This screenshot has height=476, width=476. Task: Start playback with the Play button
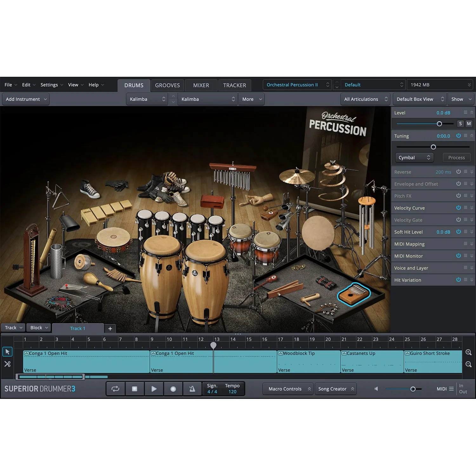click(154, 389)
